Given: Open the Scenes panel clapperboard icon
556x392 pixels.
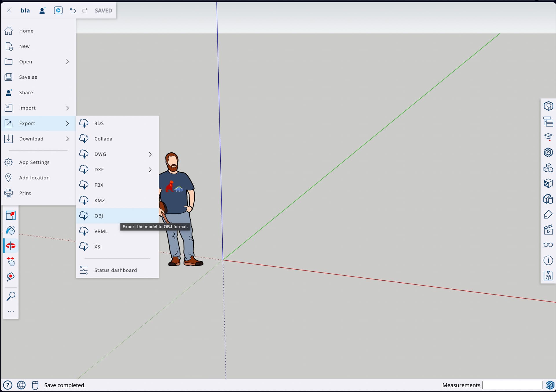Looking at the screenshot, I should [548, 230].
